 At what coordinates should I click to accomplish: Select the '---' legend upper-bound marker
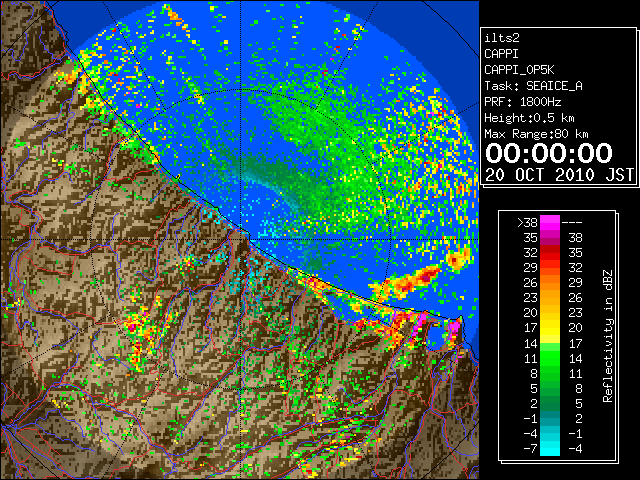(x=572, y=223)
